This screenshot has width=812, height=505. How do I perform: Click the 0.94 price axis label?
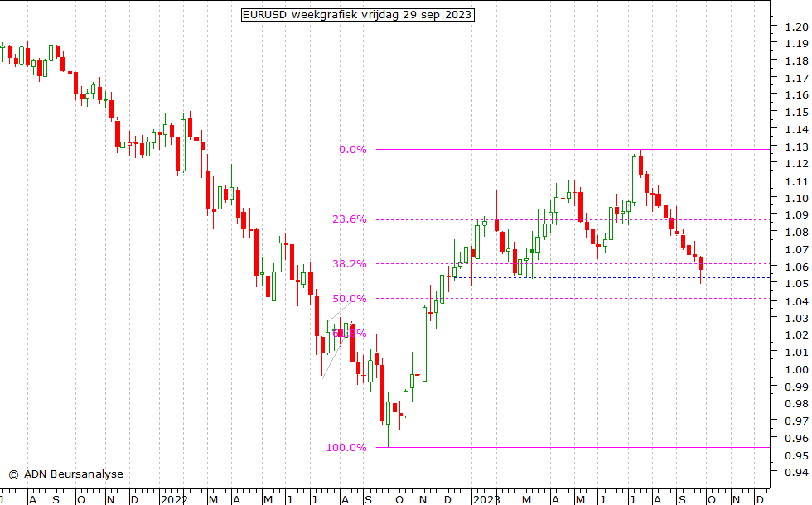[x=796, y=472]
